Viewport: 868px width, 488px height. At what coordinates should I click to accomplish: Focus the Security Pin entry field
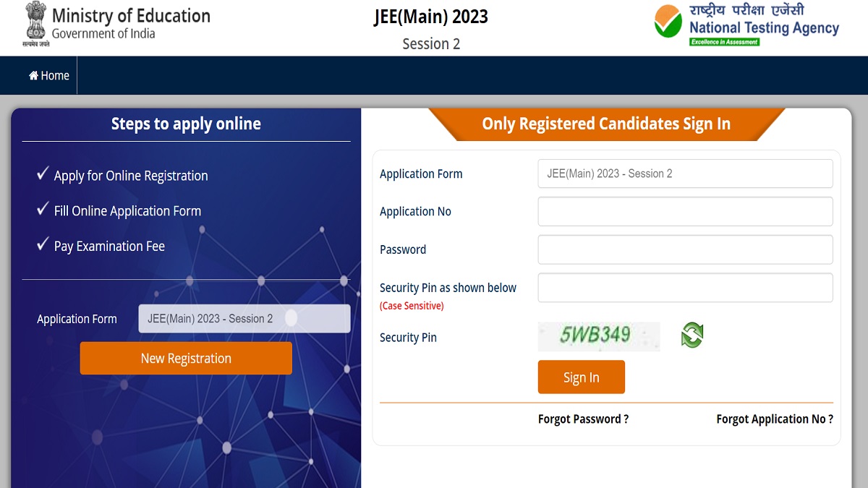(685, 288)
